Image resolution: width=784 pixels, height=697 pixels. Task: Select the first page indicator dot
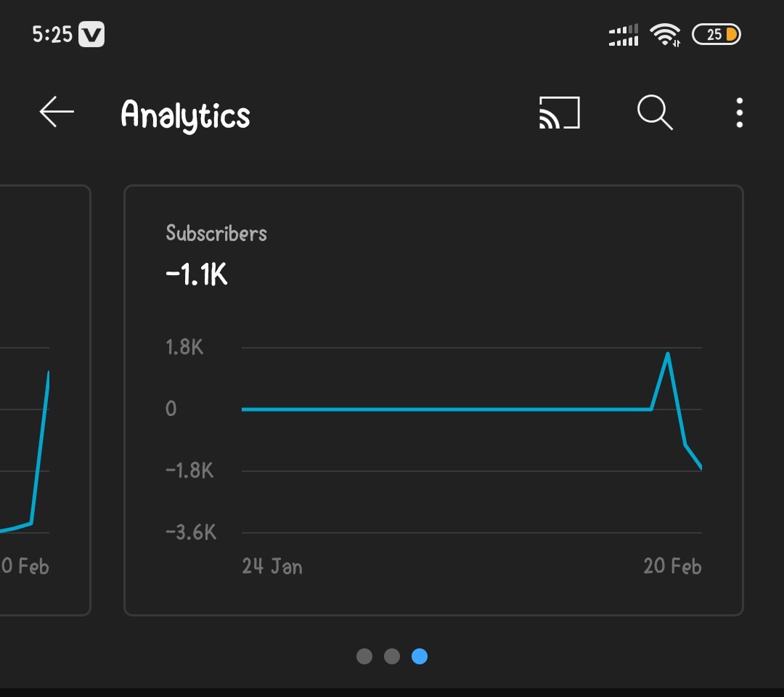coord(364,656)
